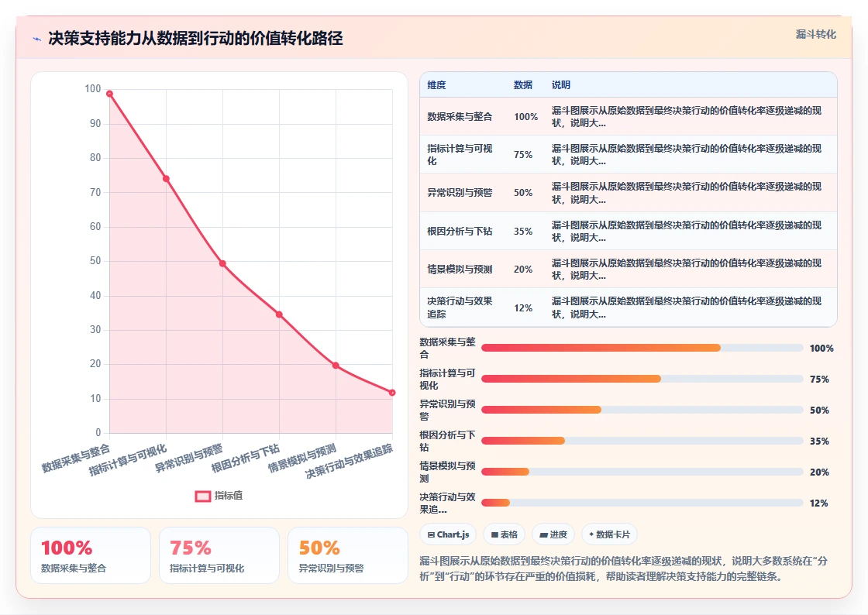Click the 表格 tag chip
Image resolution: width=868 pixels, height=615 pixels.
tap(505, 534)
